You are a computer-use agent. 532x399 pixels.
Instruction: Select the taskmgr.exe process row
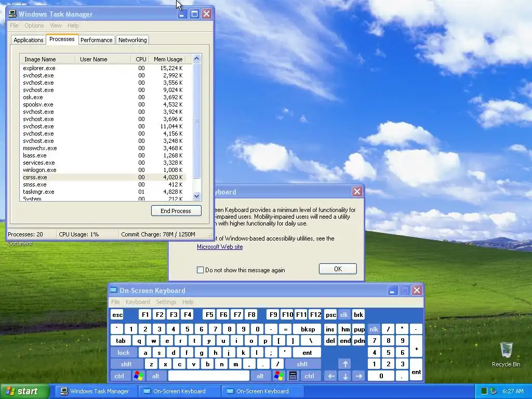click(x=103, y=192)
